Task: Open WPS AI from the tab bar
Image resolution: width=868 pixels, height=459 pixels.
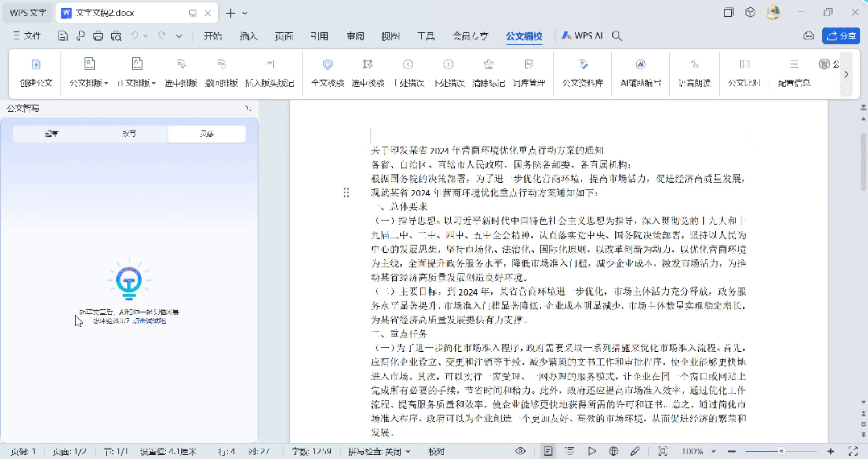Action: (x=582, y=35)
